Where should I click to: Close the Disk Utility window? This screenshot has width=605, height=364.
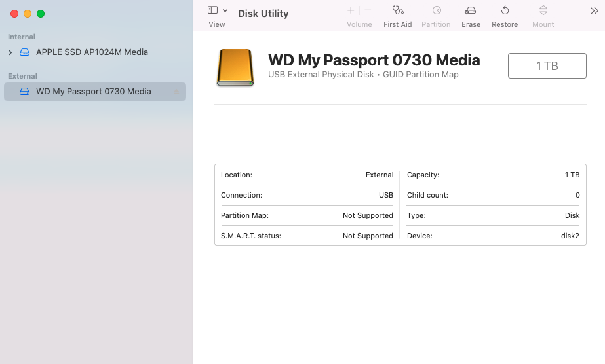click(14, 14)
